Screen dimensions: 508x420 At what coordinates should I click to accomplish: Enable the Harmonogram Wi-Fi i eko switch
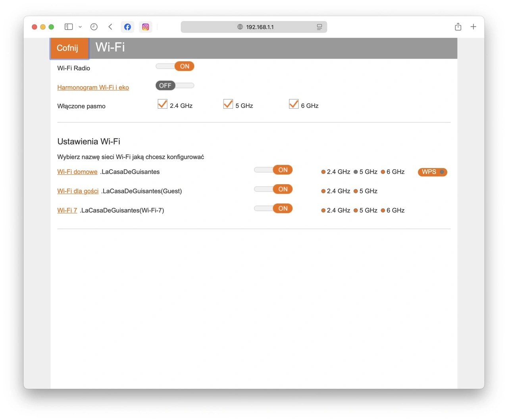pyautogui.click(x=175, y=85)
